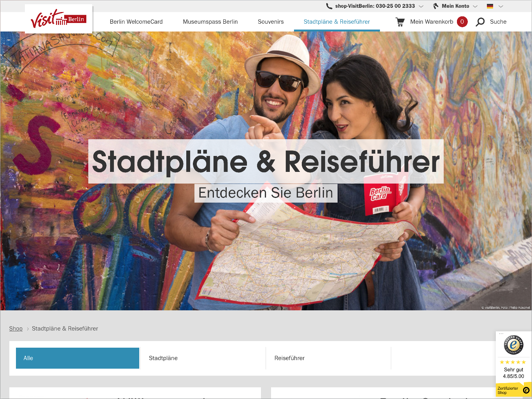Click the visitBerlin logo
This screenshot has height=399, width=532.
(58, 19)
